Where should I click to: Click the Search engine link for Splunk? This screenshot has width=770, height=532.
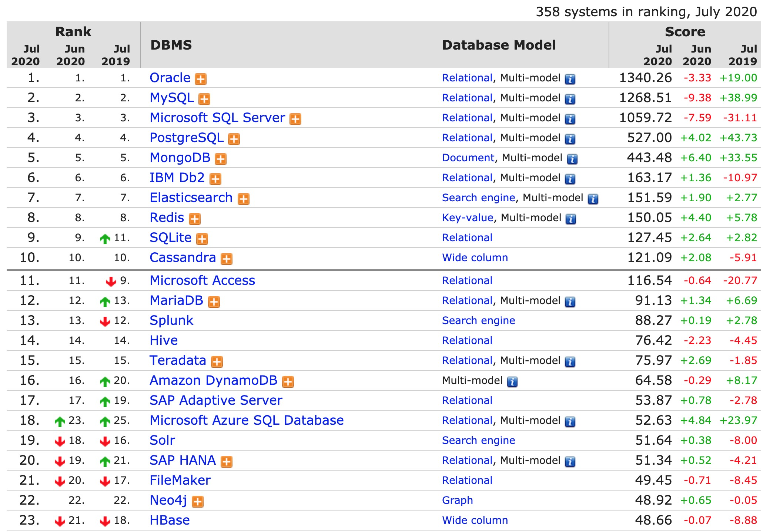click(x=479, y=320)
